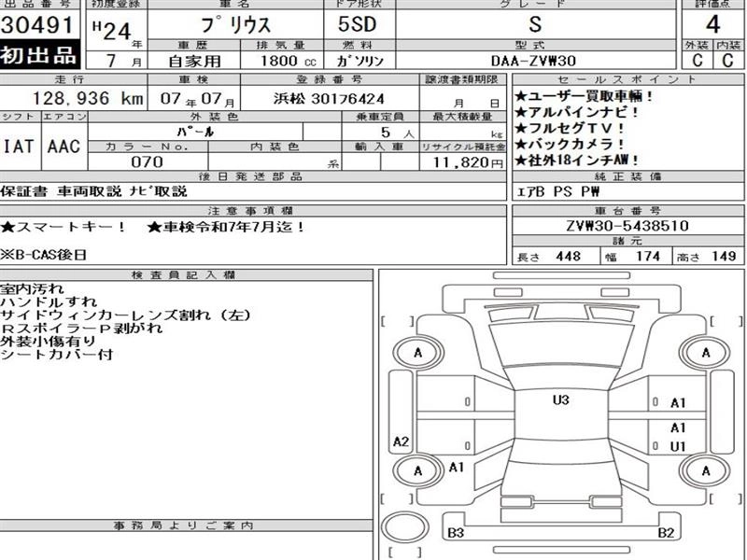The width and height of the screenshot is (747, 560).
Task: Click bumper damage mark B3
Action: coord(456,533)
